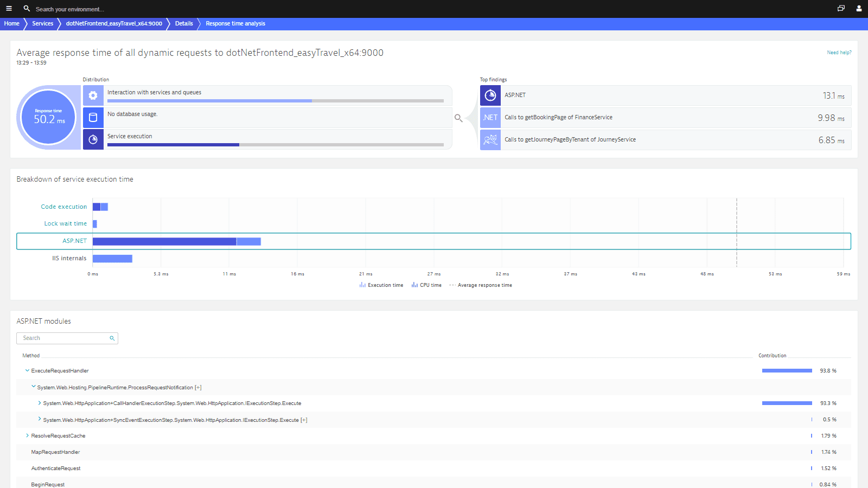Click the Search your environment field

click(71, 9)
